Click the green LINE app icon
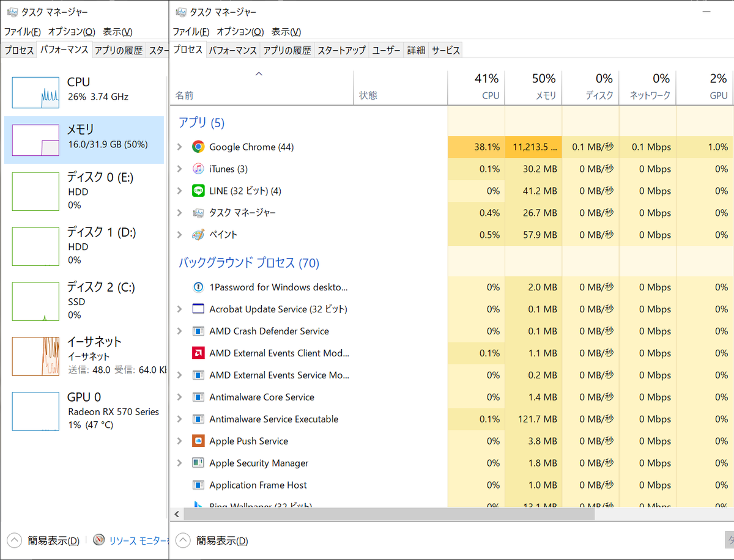Screen dimensions: 734x560 coord(198,191)
